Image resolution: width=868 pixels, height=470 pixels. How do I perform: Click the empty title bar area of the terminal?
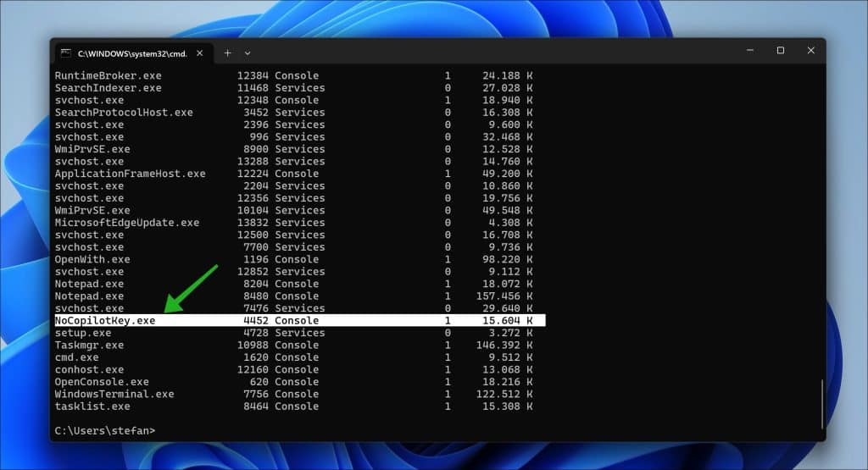tap(492, 51)
